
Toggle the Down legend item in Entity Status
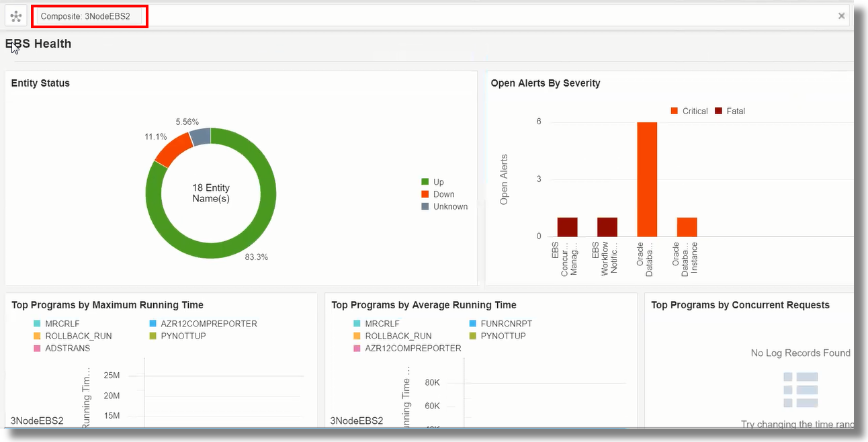(x=438, y=194)
